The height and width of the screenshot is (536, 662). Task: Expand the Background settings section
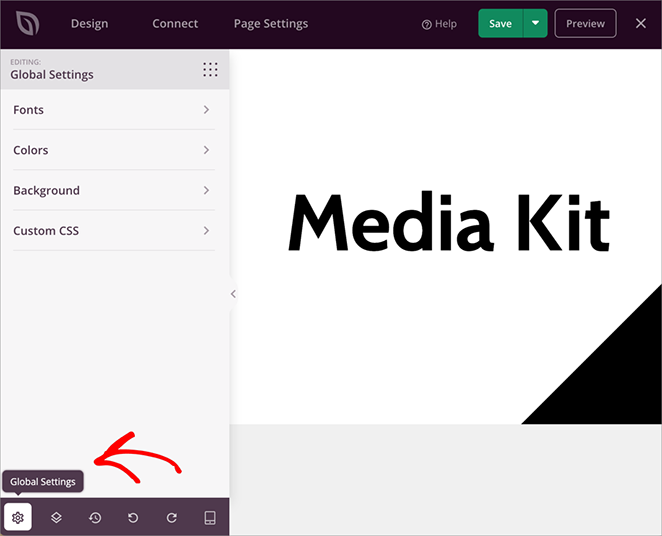click(114, 190)
